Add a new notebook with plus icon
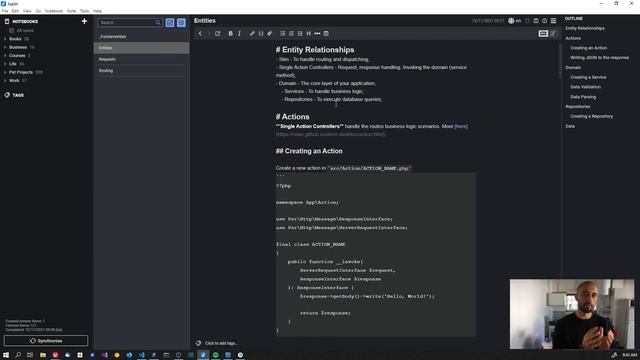 (x=84, y=21)
